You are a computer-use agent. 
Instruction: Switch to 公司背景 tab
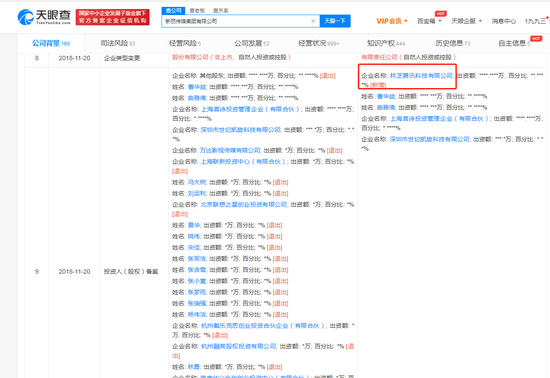pos(51,43)
